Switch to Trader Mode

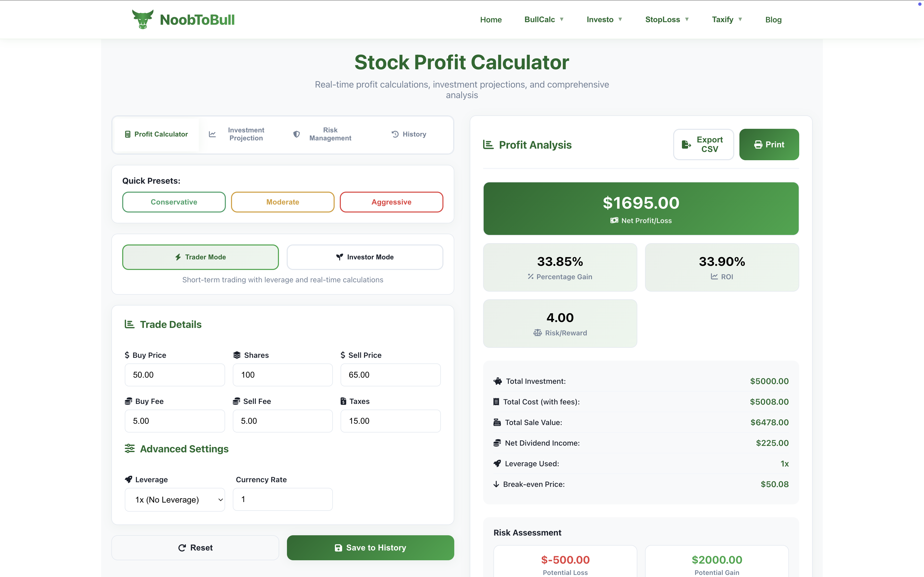[201, 257]
